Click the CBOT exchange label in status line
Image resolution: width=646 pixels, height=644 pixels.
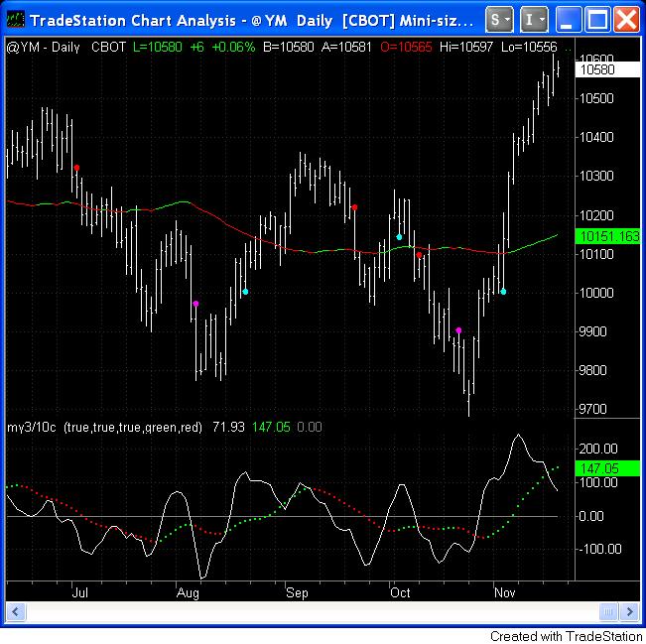(x=108, y=47)
